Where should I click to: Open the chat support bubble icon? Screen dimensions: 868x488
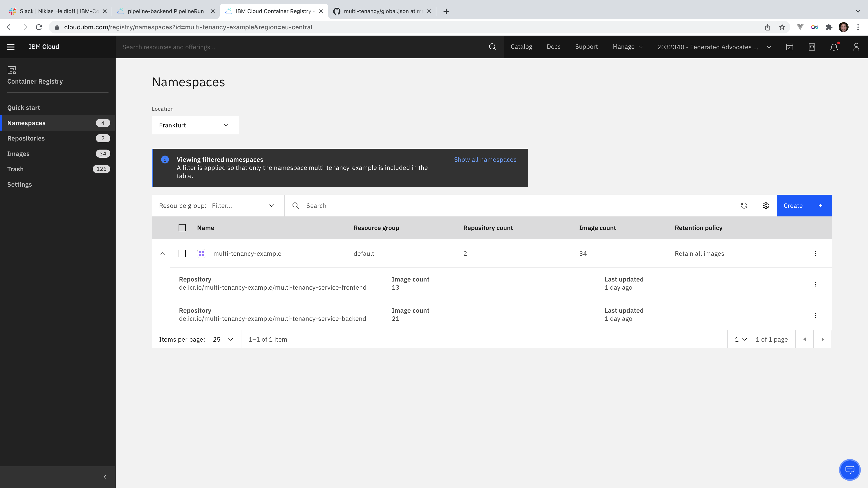point(849,469)
